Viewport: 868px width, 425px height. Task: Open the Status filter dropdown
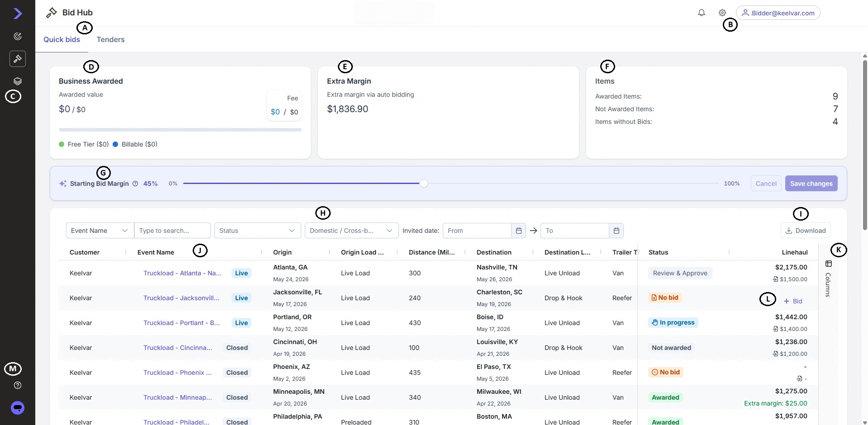tap(258, 231)
